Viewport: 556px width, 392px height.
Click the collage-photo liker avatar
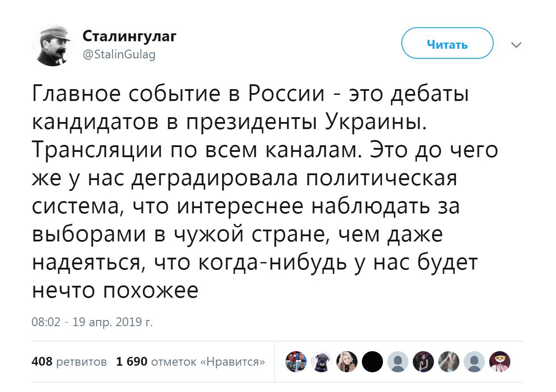pos(296,362)
